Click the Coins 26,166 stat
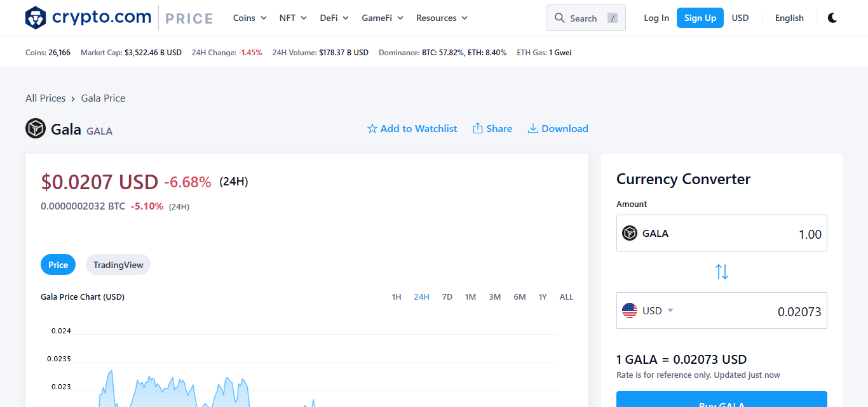 point(48,53)
